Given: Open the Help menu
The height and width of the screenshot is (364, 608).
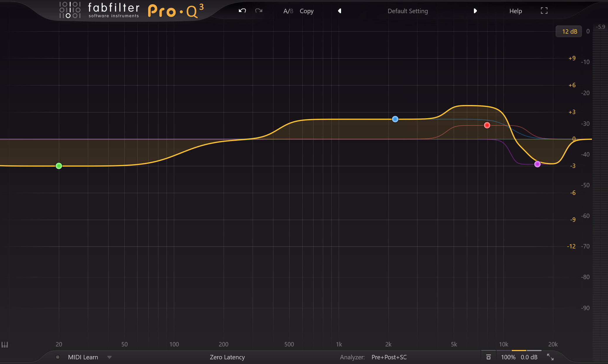Looking at the screenshot, I should [x=515, y=11].
